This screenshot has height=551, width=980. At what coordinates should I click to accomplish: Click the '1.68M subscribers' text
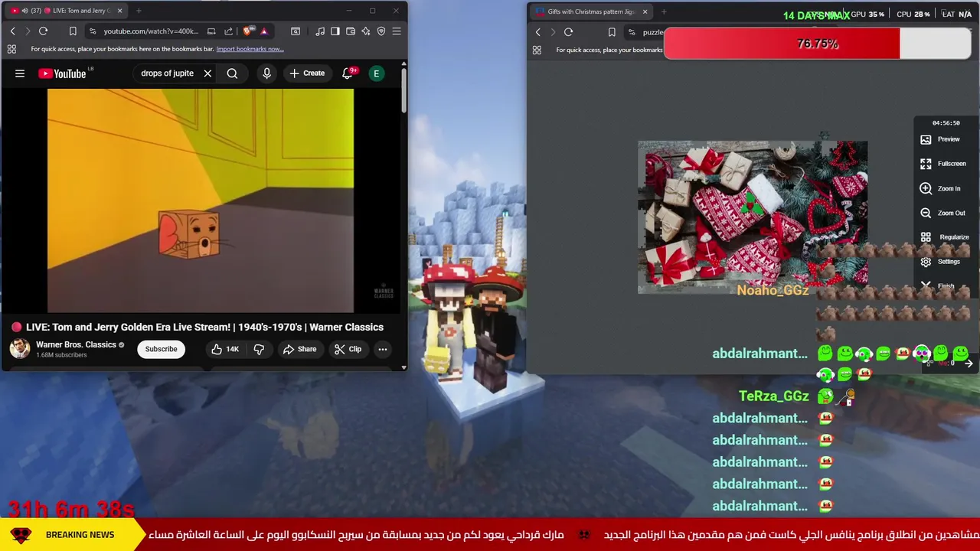tap(61, 355)
